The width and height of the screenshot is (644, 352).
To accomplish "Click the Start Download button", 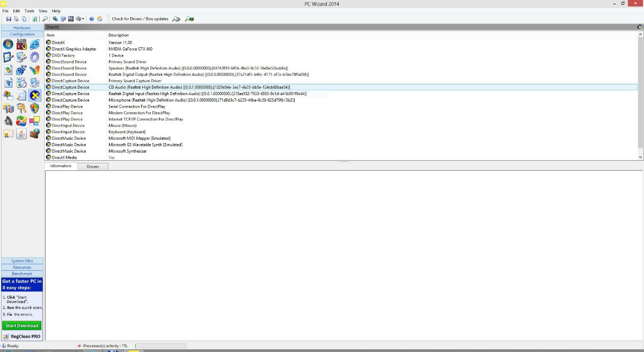I will [x=21, y=325].
